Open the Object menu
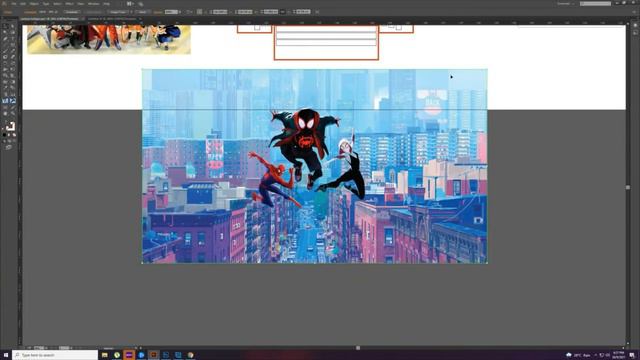The height and width of the screenshot is (360, 640). pos(34,4)
